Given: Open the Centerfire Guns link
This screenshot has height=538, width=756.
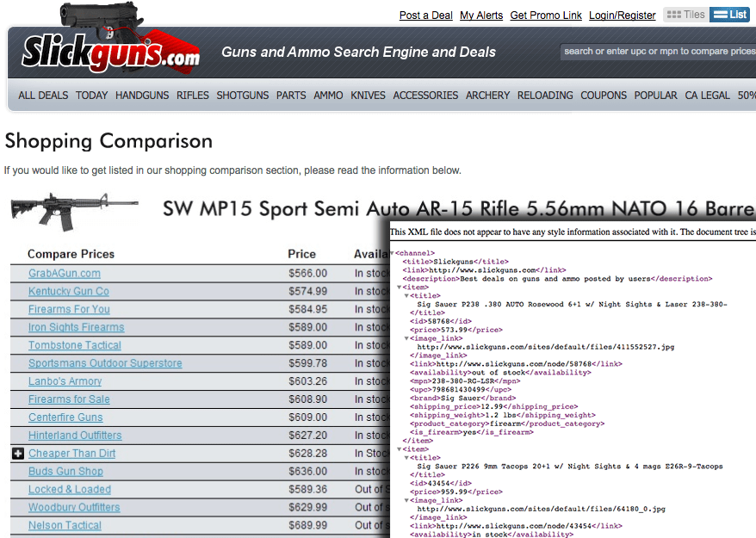Looking at the screenshot, I should point(65,417).
